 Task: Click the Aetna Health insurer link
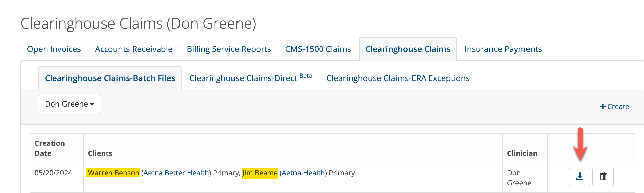click(x=303, y=173)
